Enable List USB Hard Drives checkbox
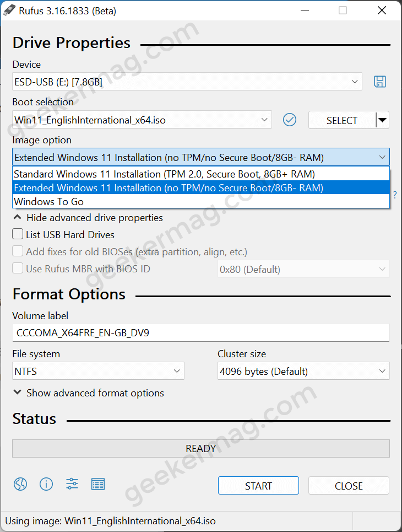Viewport: 402px width, 532px height. pos(18,234)
